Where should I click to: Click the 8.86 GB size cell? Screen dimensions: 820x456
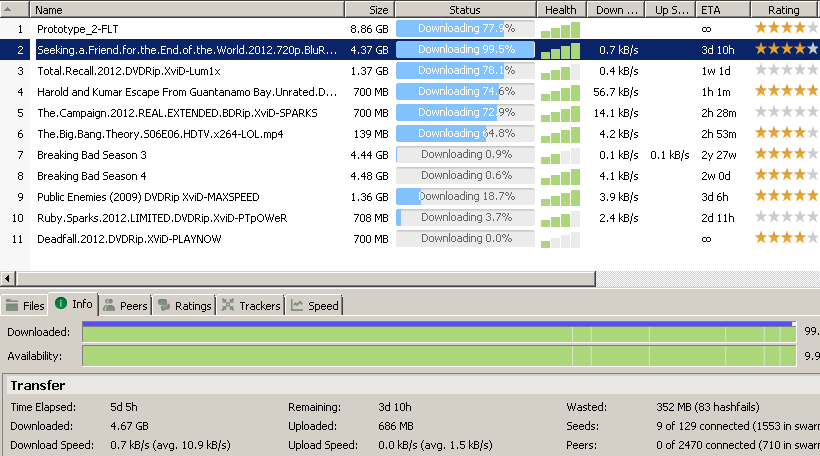tap(369, 29)
